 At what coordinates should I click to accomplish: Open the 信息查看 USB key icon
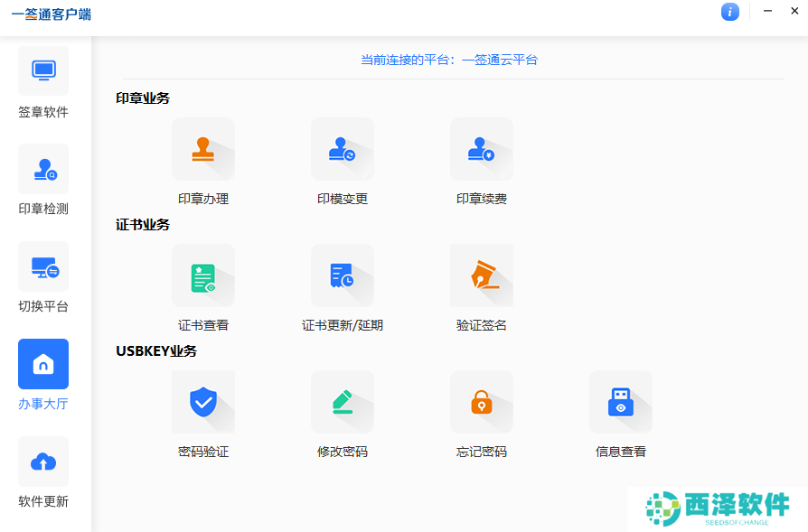[x=620, y=402]
